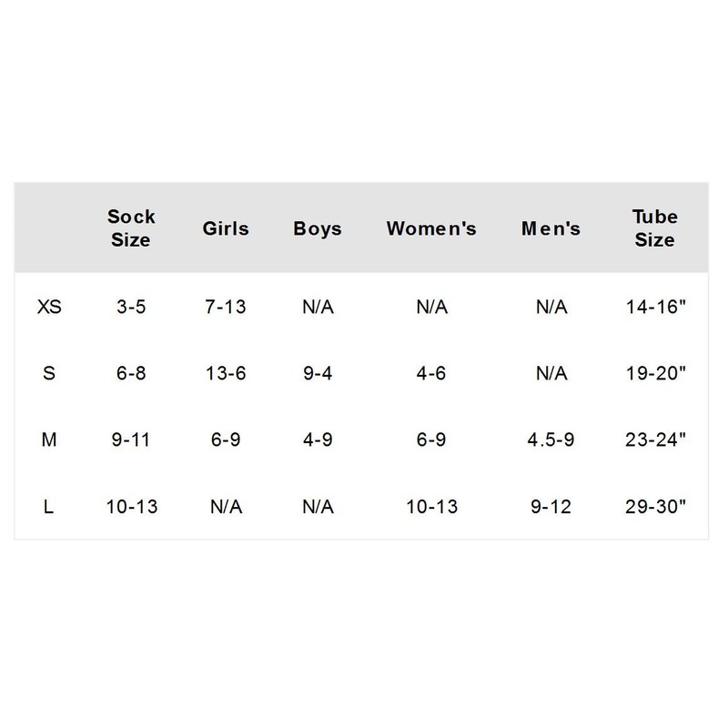Select the S row label

(49, 374)
